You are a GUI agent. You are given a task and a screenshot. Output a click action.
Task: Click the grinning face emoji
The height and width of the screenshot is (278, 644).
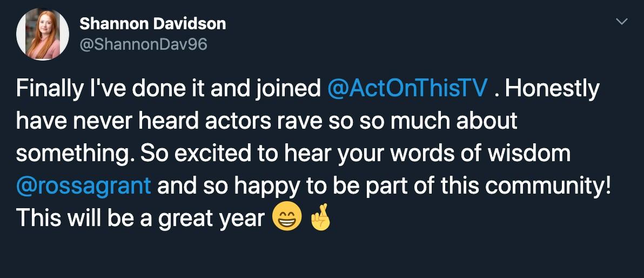click(286, 218)
